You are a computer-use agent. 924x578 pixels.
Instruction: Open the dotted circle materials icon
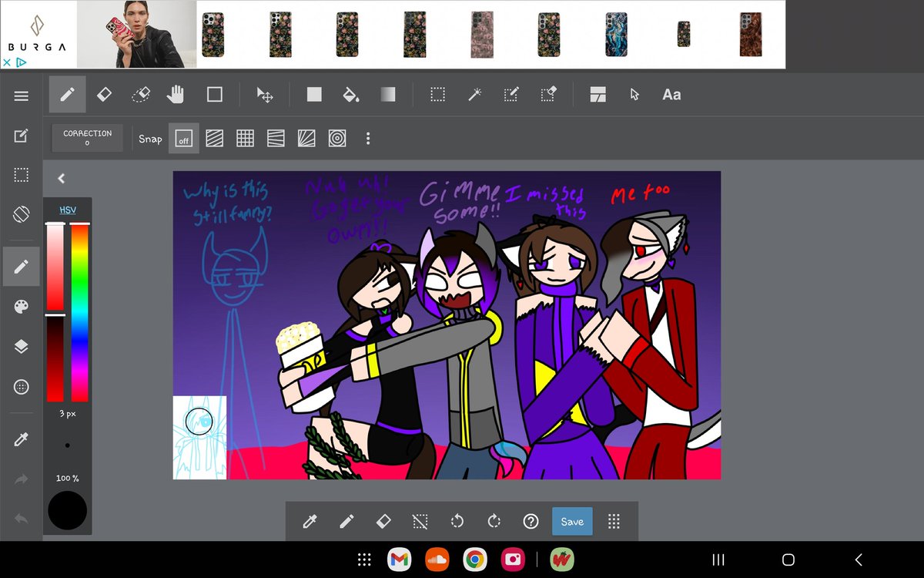pyautogui.click(x=22, y=387)
